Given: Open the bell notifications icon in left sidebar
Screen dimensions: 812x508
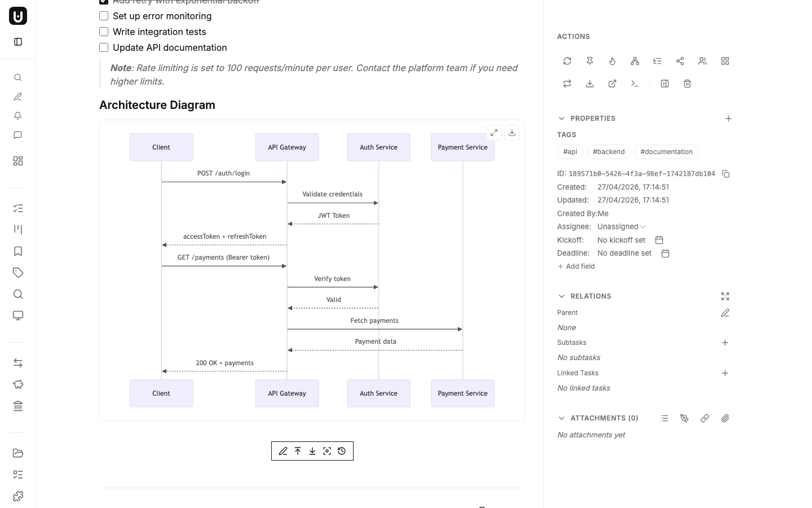Looking at the screenshot, I should 18,116.
